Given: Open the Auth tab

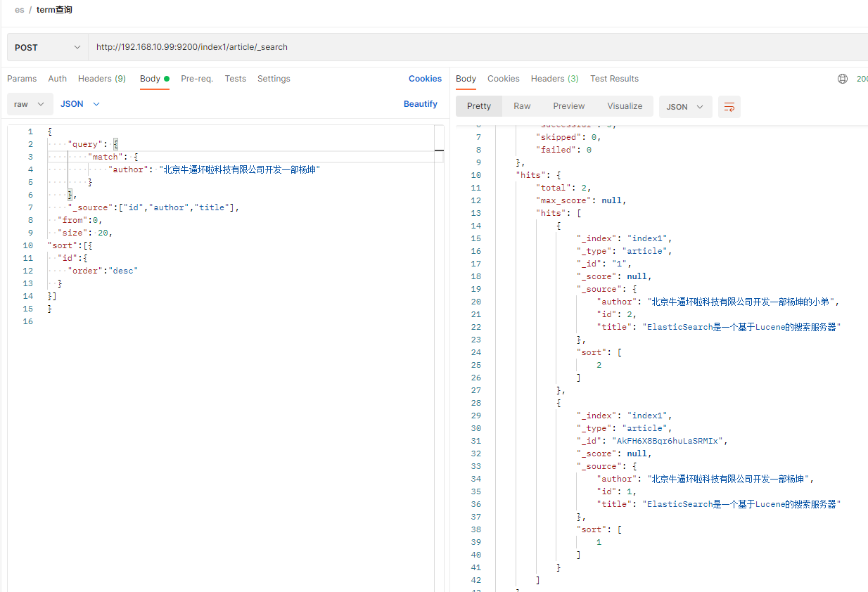Looking at the screenshot, I should (x=58, y=79).
